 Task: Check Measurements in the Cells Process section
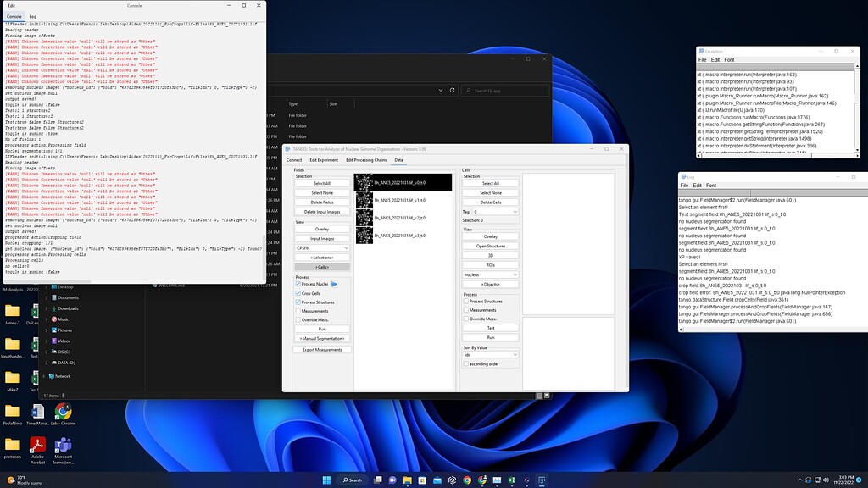(x=466, y=310)
